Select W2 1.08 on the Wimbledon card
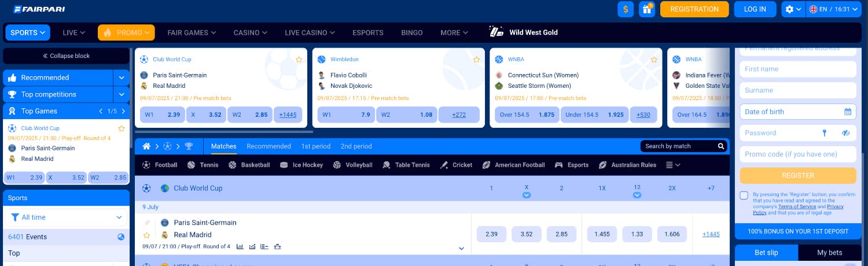 406,114
